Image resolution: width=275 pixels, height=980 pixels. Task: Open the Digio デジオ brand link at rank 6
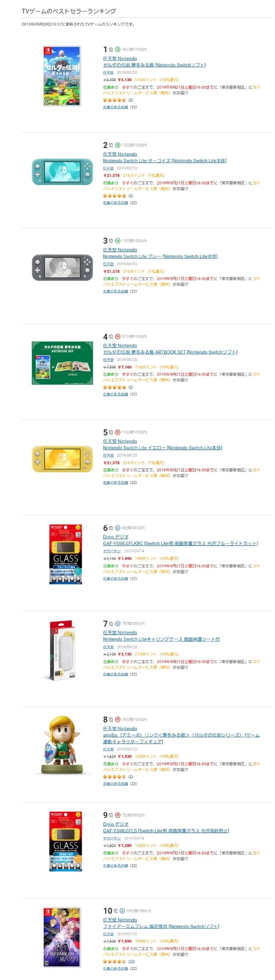click(x=116, y=537)
